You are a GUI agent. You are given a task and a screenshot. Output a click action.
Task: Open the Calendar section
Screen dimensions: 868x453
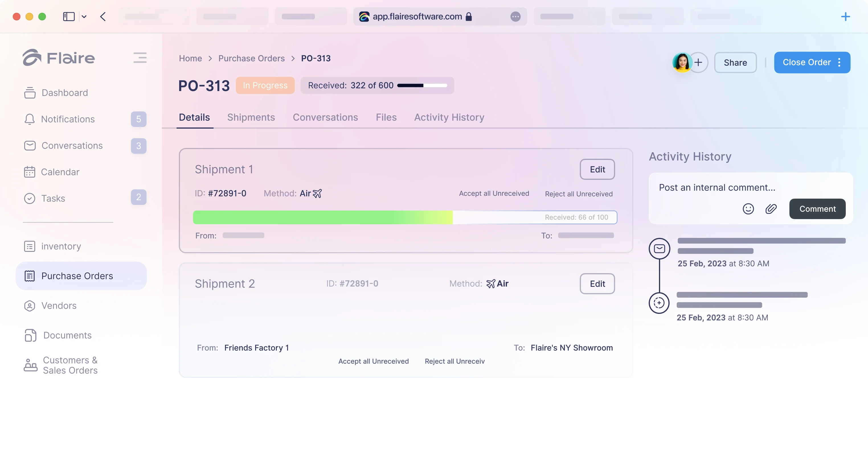point(60,172)
